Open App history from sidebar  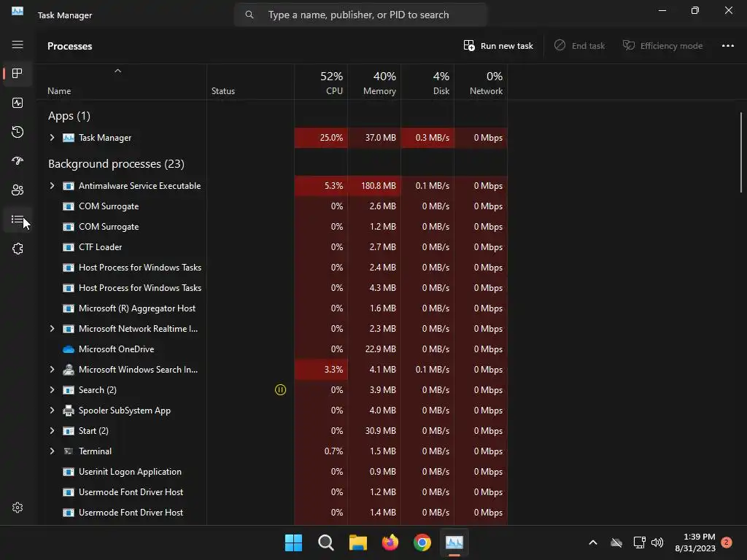click(18, 132)
